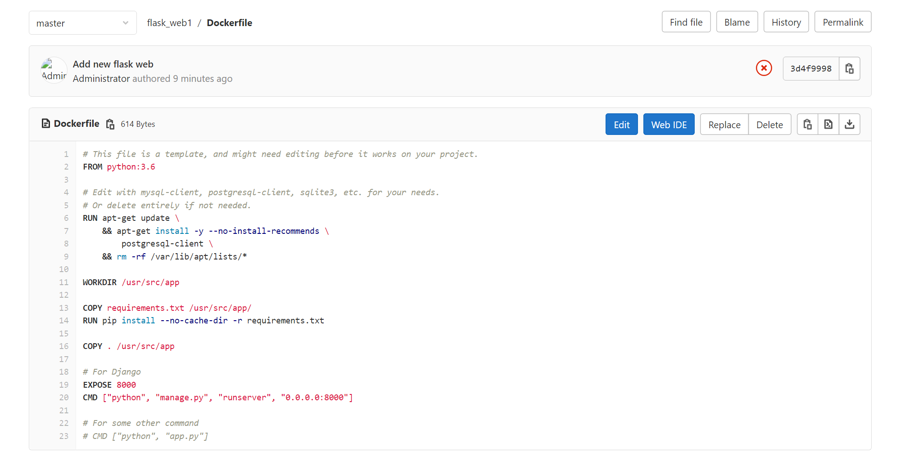
Task: Delete the Dockerfile
Action: click(x=769, y=125)
